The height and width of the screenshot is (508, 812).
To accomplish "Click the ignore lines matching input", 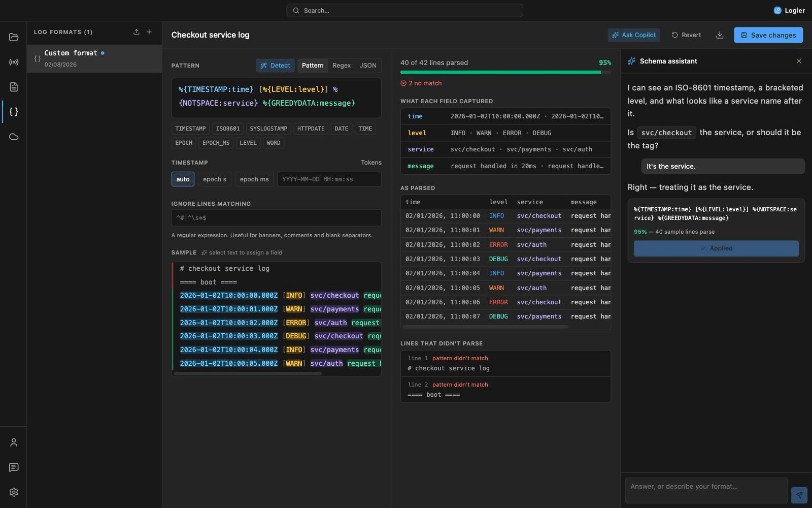I will coord(277,218).
